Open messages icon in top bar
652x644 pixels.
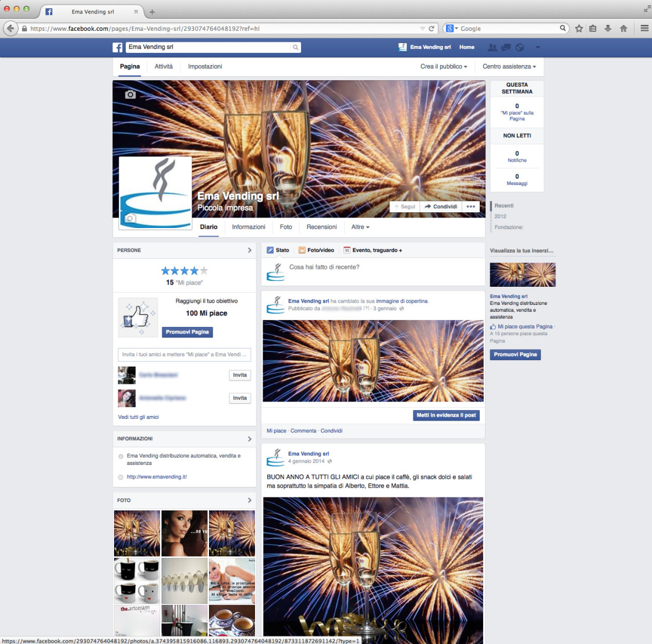[x=506, y=47]
